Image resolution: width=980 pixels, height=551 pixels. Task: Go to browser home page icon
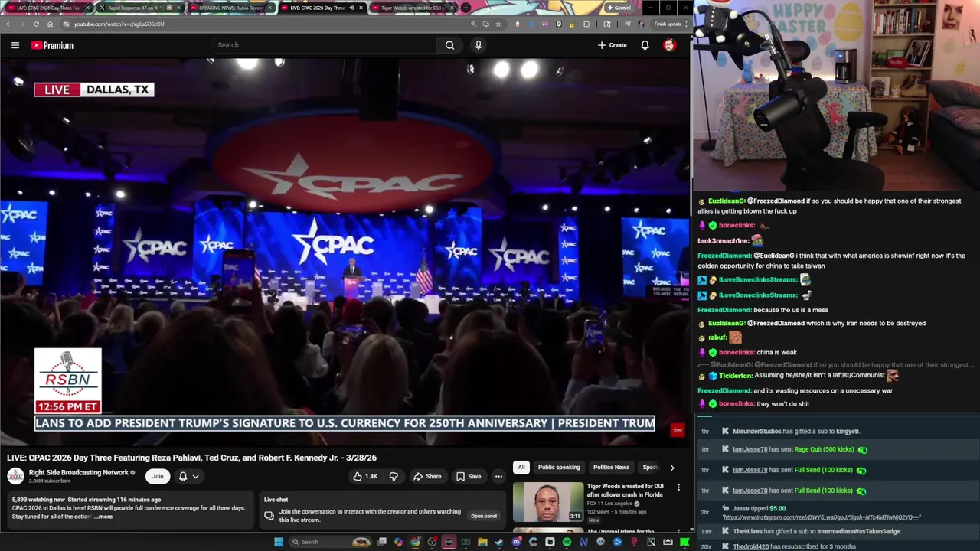coord(50,24)
